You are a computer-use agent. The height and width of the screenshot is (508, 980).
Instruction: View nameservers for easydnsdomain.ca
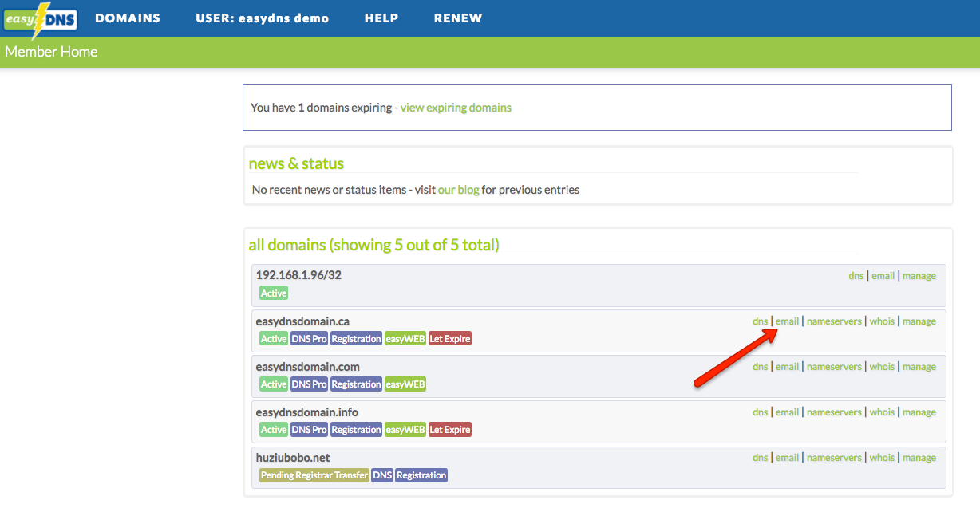click(x=835, y=321)
